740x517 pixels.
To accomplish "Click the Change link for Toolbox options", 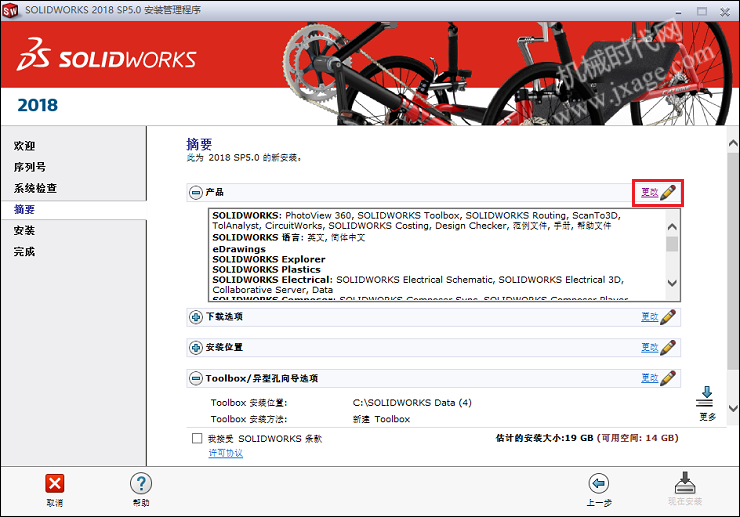I will point(649,378).
